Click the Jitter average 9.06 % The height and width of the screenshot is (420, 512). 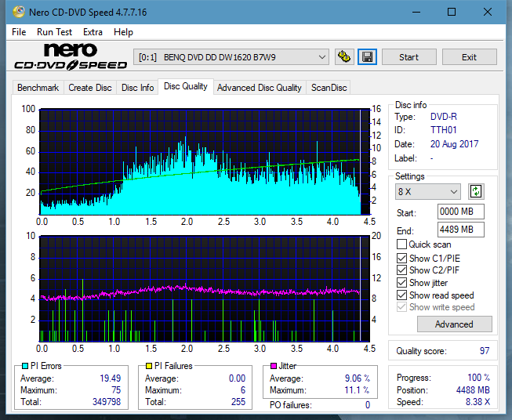click(358, 378)
